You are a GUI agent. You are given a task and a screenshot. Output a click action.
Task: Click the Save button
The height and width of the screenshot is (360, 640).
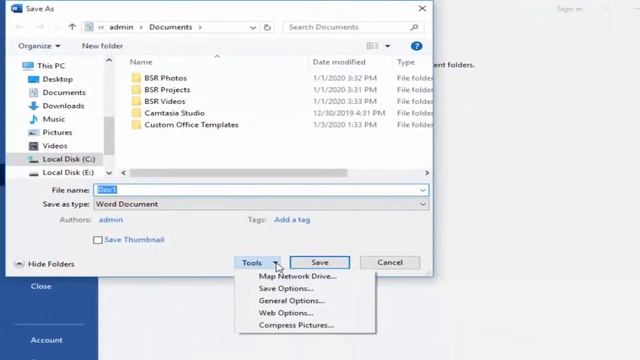320,263
